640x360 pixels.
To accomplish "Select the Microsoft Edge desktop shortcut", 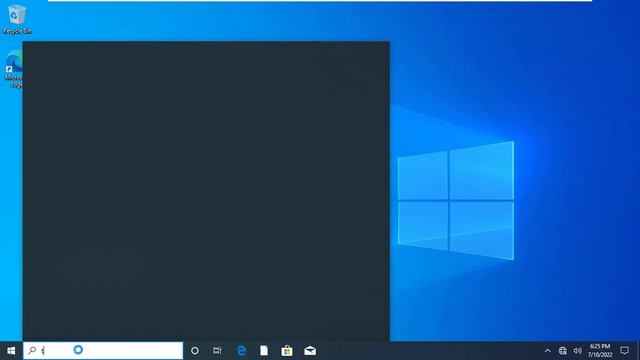I will [13, 69].
